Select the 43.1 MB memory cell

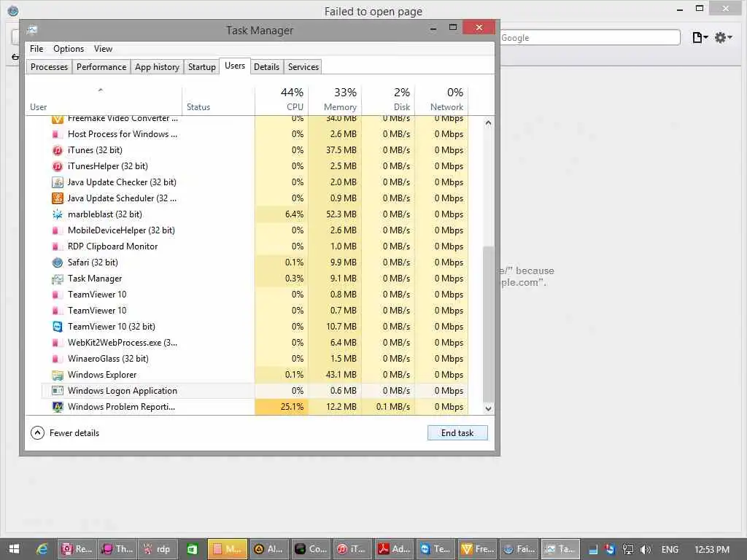[335, 376]
